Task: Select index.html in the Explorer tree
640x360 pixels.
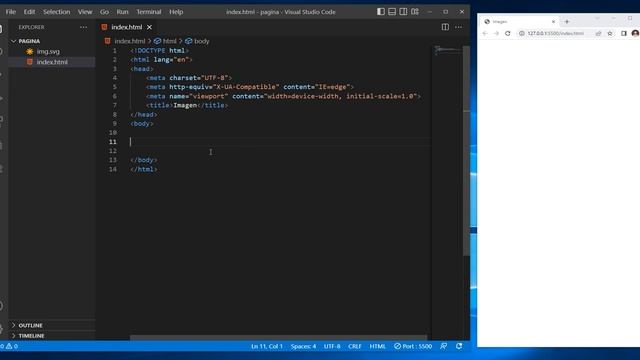Action: pos(52,62)
